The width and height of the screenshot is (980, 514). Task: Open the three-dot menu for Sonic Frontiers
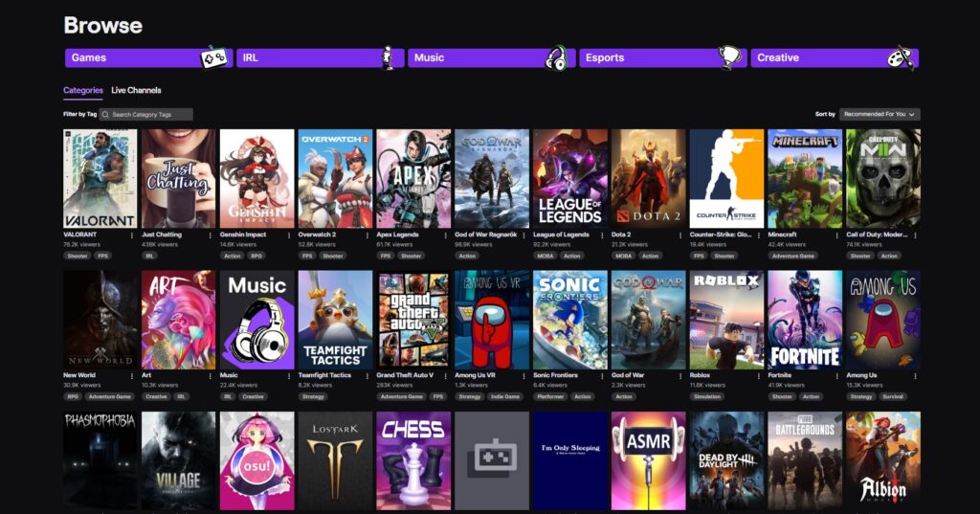click(x=602, y=376)
